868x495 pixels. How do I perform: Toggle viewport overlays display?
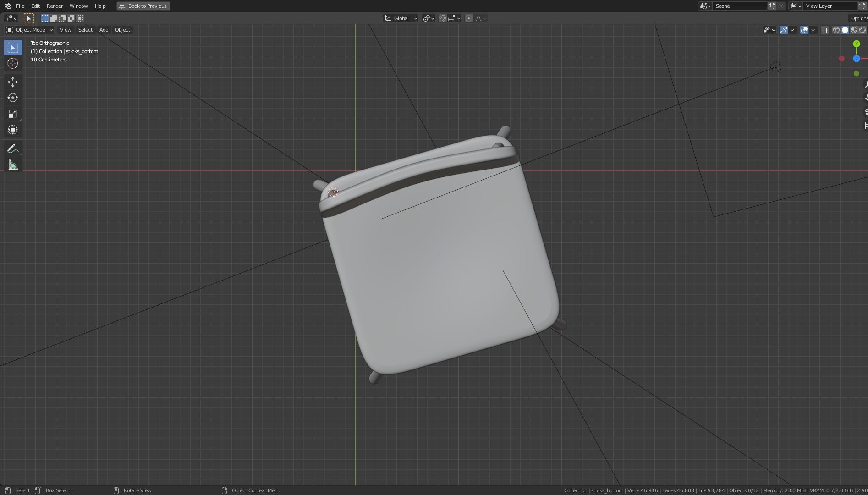[x=804, y=30]
